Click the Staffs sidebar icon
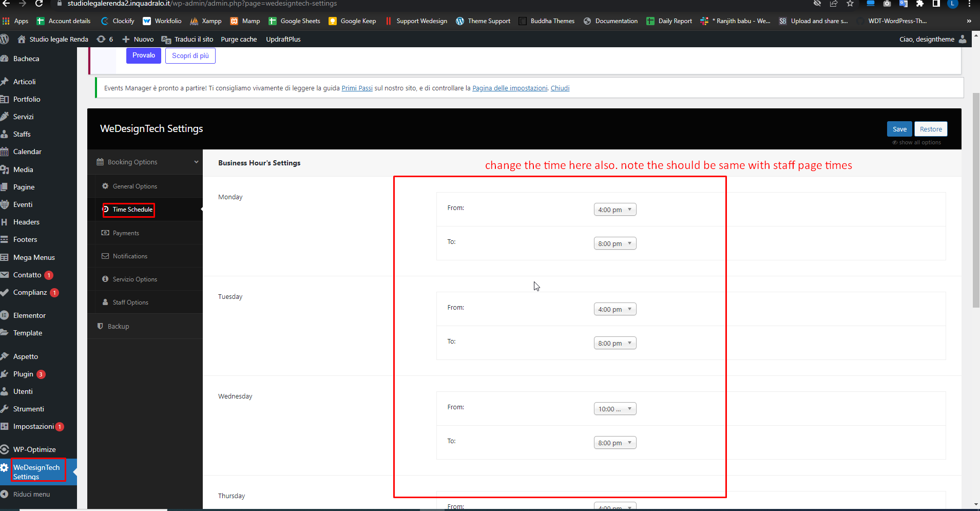The height and width of the screenshot is (511, 980). pyautogui.click(x=4, y=134)
